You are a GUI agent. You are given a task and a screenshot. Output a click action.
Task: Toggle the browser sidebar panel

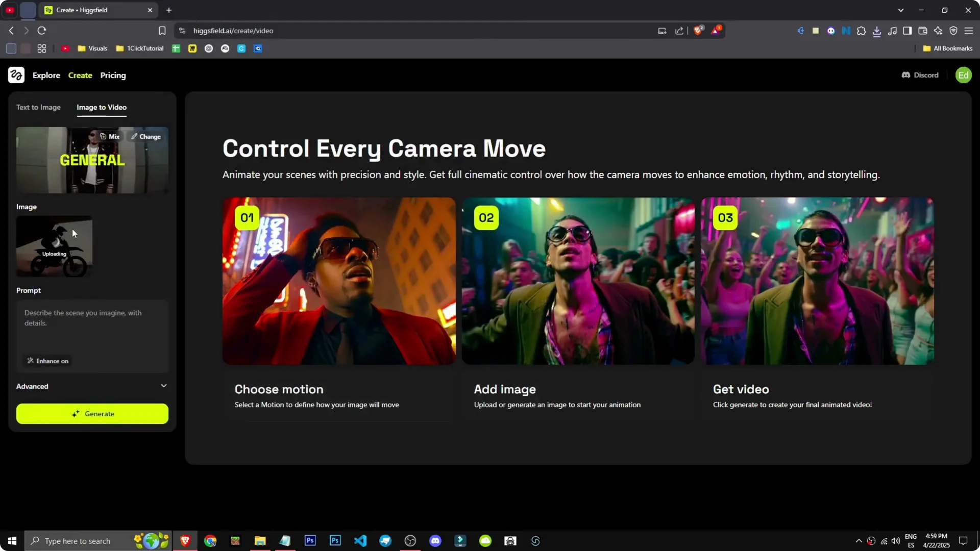908,31
